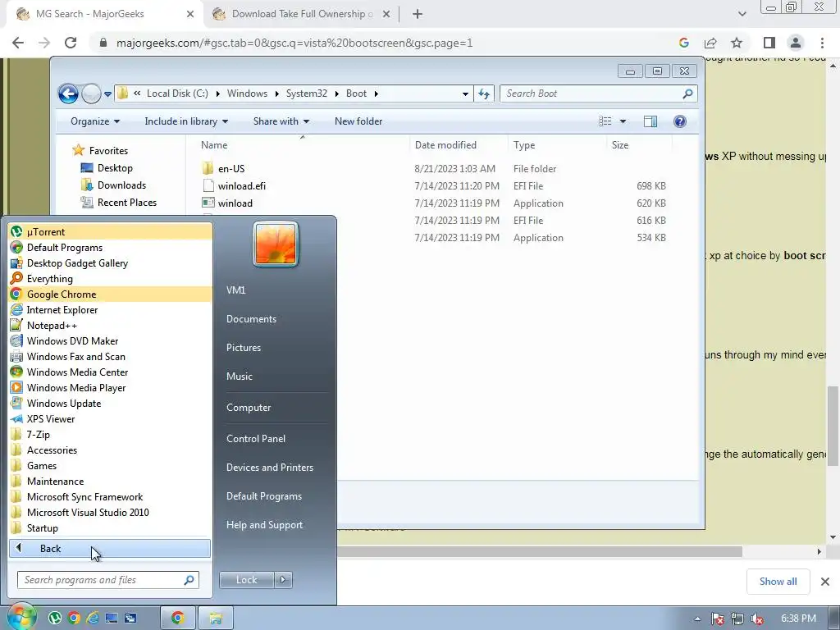840x630 pixels.
Task: Click the user account picture in the Start menu
Action: (276, 244)
